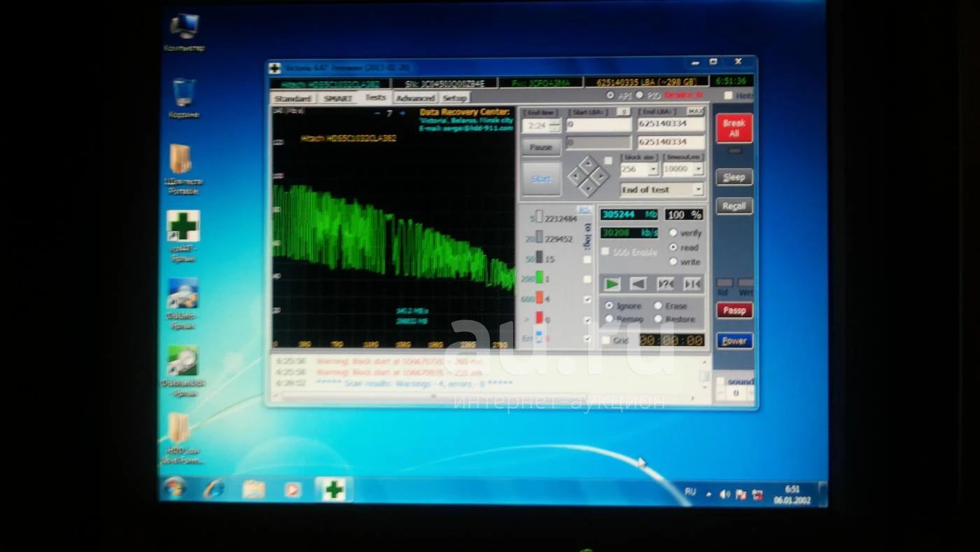The image size is (980, 552).
Task: Switch to the SMART tab
Action: (x=338, y=99)
